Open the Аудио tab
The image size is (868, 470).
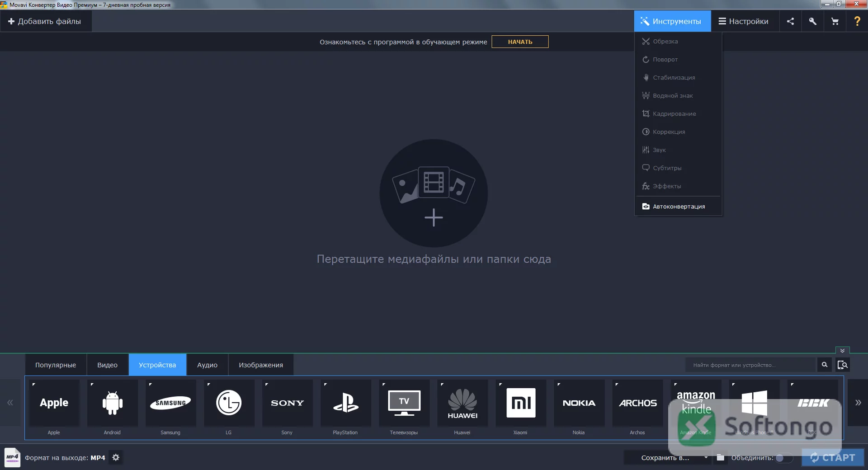point(207,365)
